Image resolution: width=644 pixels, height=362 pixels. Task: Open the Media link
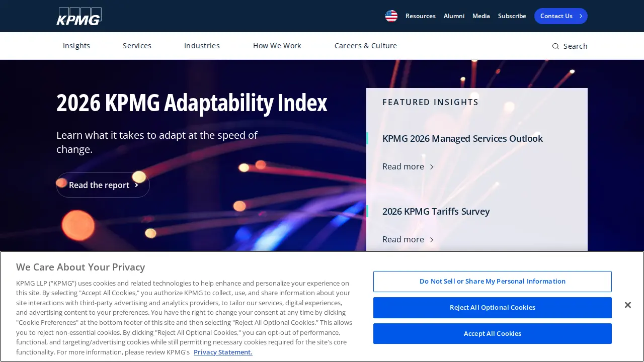tap(481, 16)
